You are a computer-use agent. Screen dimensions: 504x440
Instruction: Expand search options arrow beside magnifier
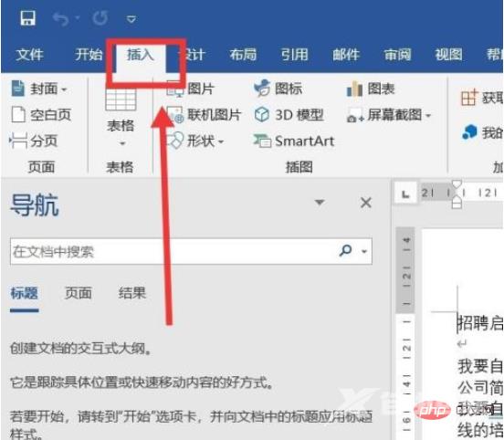click(364, 252)
